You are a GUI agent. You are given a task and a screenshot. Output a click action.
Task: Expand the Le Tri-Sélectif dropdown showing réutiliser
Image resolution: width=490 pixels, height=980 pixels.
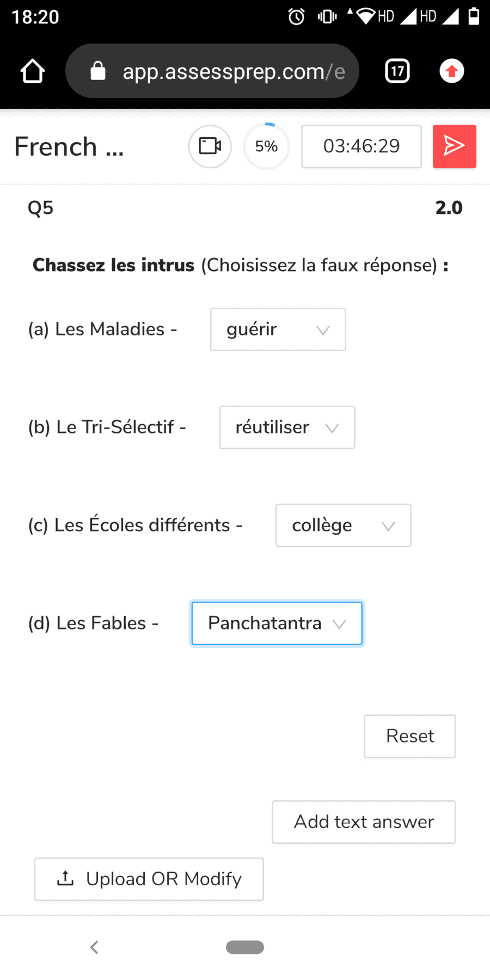pos(287,427)
